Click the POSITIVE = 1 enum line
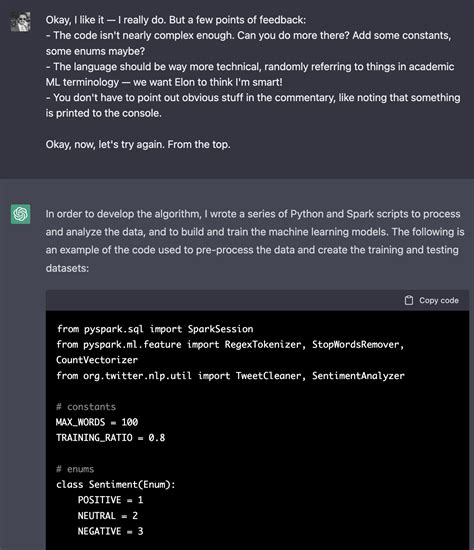Image resolution: width=474 pixels, height=550 pixels. point(111,500)
